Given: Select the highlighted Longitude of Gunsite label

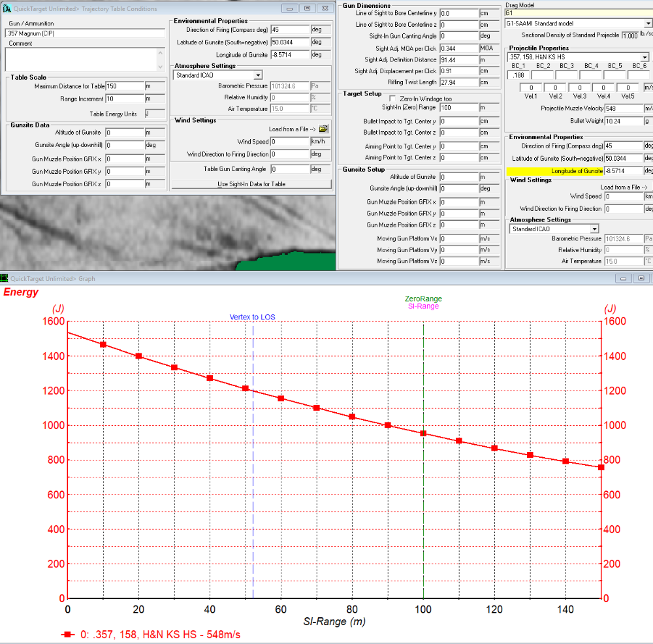Looking at the screenshot, I should [577, 170].
